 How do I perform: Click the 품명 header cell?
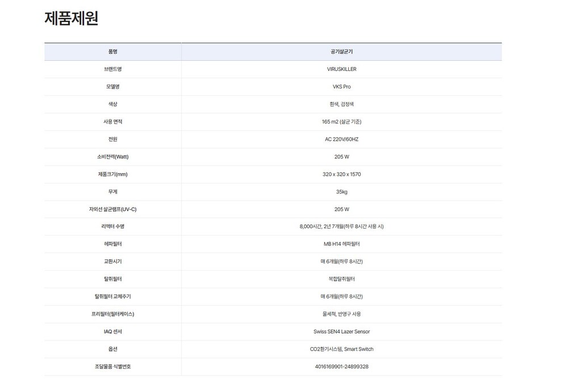coord(112,52)
